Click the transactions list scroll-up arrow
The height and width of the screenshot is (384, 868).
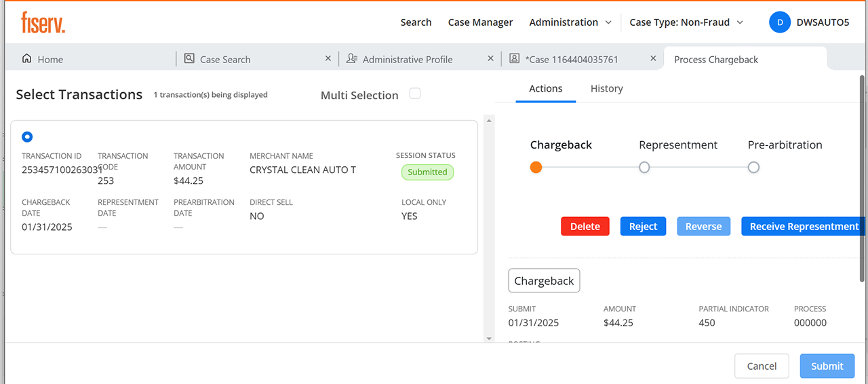tap(488, 121)
